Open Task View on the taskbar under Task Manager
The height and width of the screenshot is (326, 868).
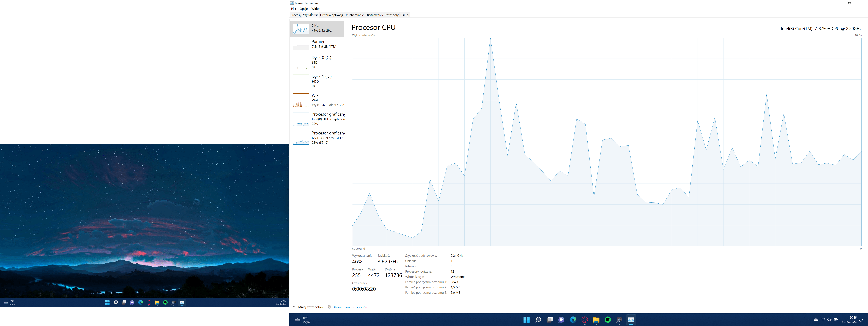pyautogui.click(x=550, y=320)
